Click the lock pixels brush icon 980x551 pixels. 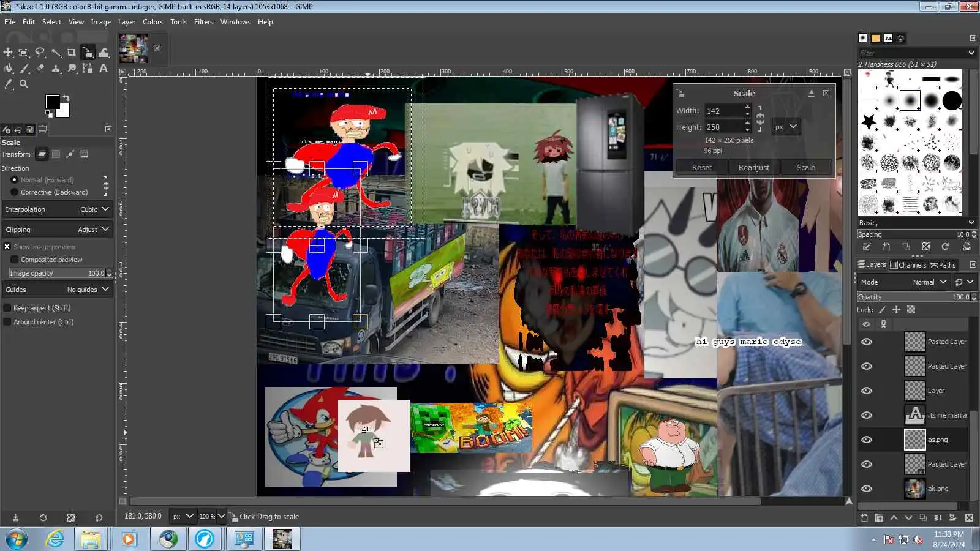(882, 310)
